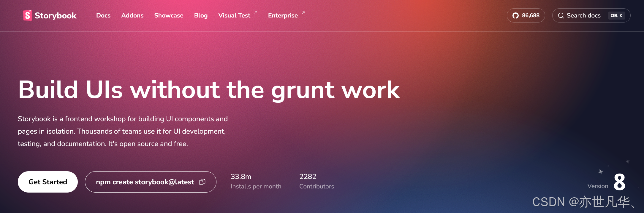Click the 86,688 star count
This screenshot has height=213, width=644.
click(531, 15)
